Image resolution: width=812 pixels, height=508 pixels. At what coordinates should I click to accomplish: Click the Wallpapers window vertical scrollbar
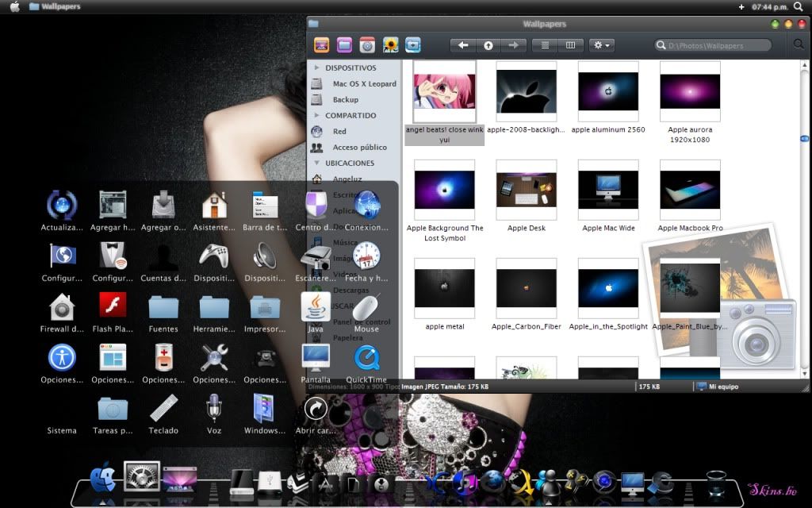tap(804, 219)
